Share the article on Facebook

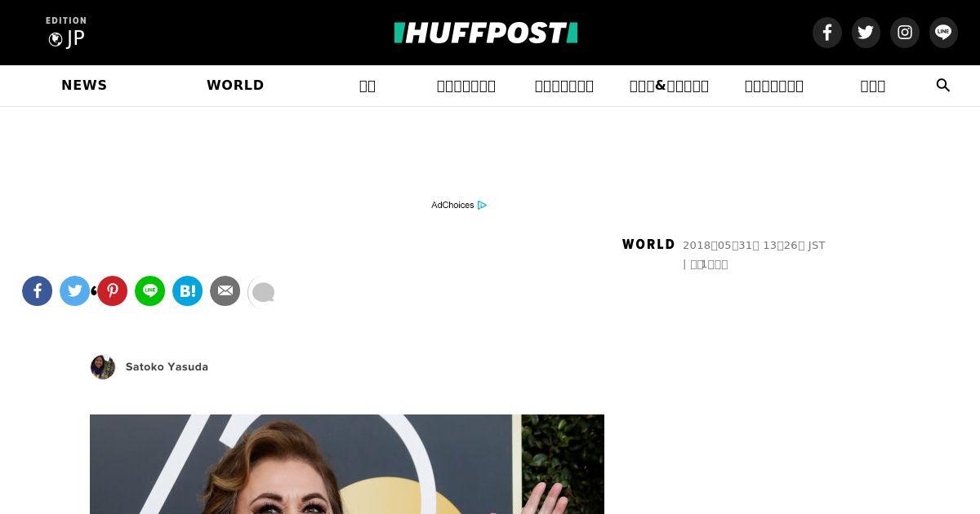(x=37, y=291)
